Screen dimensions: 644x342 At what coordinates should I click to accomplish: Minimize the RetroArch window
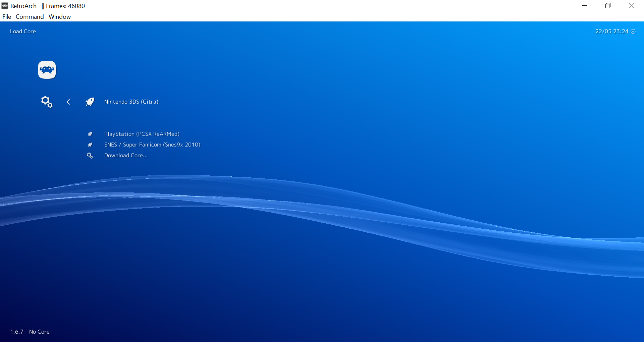[585, 6]
